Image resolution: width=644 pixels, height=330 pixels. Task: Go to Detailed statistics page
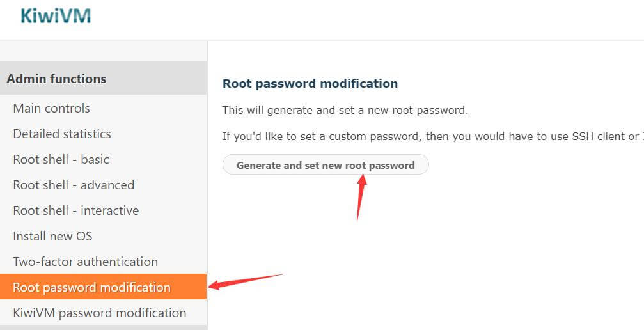pos(62,134)
